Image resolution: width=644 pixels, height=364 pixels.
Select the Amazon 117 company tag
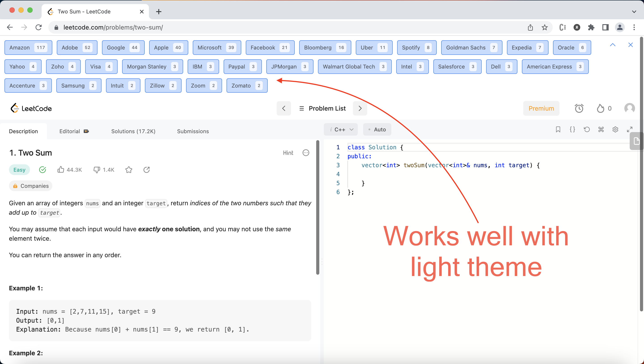click(x=28, y=47)
